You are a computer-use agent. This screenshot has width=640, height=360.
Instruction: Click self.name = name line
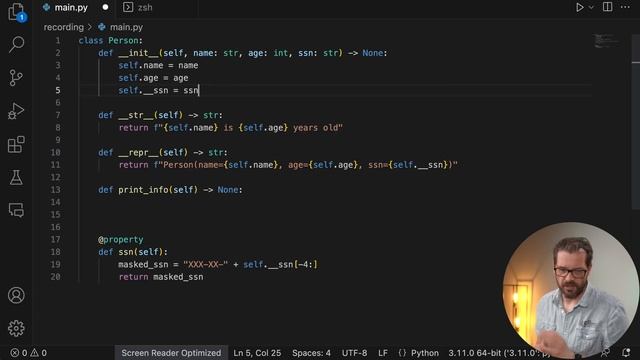pyautogui.click(x=158, y=65)
